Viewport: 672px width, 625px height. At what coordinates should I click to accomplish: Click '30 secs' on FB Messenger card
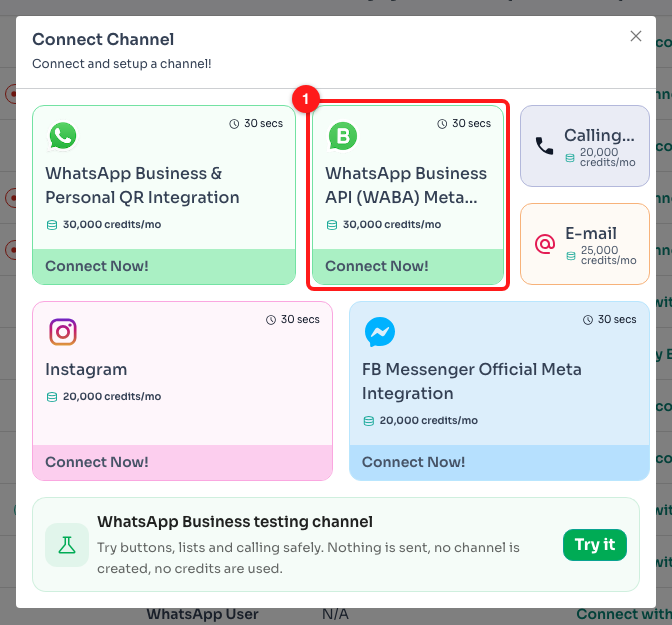617,319
